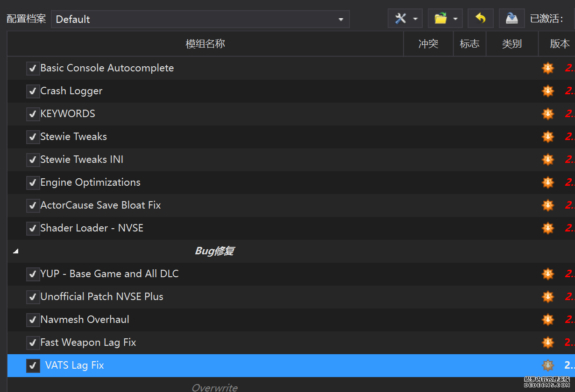Click the backup tray icon in toolbar
The width and height of the screenshot is (575, 392).
point(511,19)
